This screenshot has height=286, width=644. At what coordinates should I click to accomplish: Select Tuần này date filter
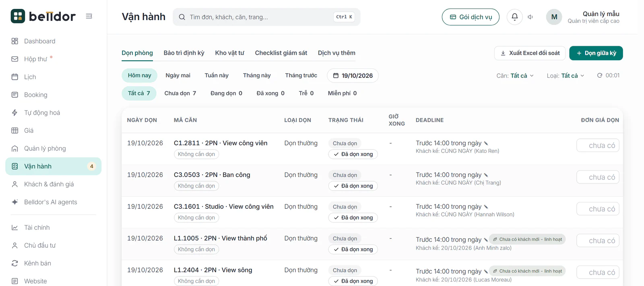(217, 76)
